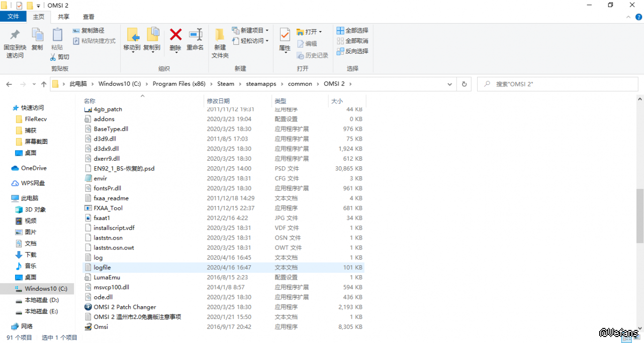Open the Quick Access Toolbar customize dropdown
This screenshot has height=343, width=644.
(x=38, y=6)
